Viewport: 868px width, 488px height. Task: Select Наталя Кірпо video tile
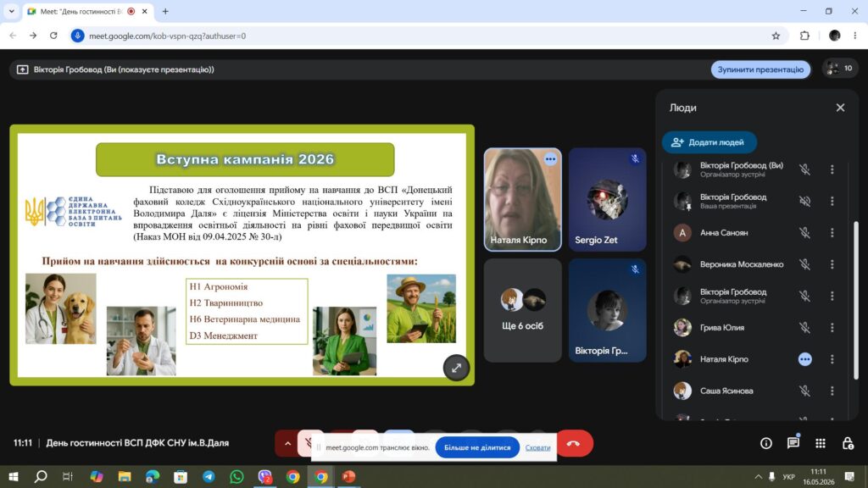[522, 199]
